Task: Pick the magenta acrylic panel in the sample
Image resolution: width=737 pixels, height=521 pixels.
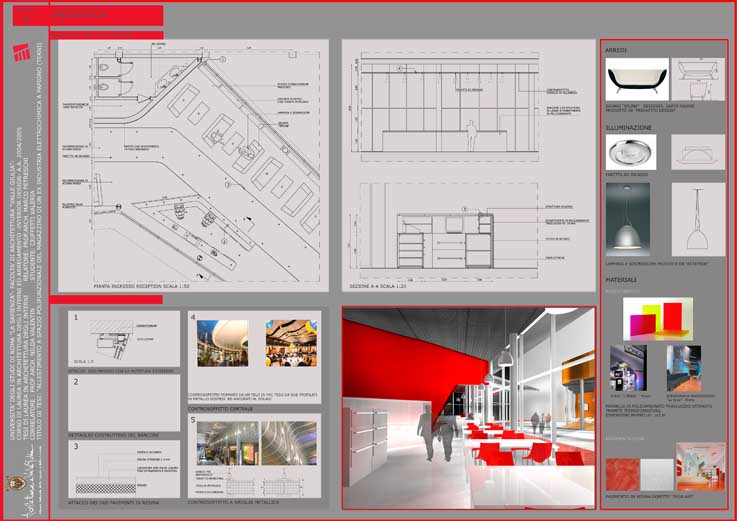Action: click(x=643, y=325)
